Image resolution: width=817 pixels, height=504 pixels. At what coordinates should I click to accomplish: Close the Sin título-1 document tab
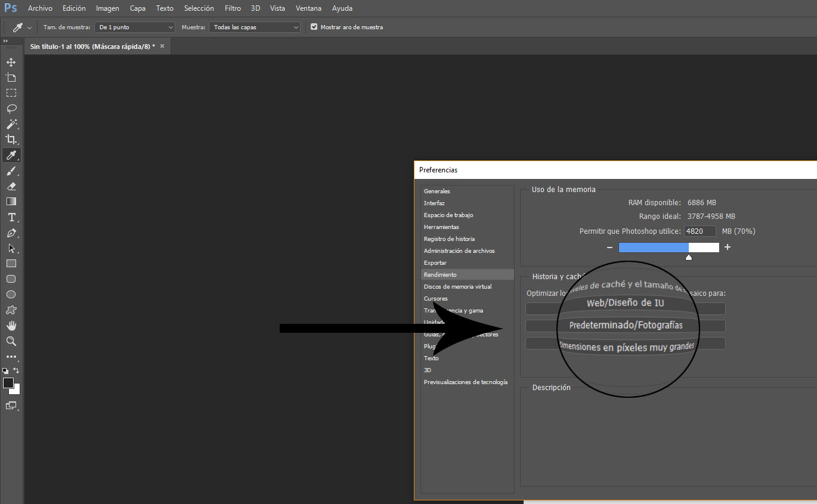click(x=162, y=46)
